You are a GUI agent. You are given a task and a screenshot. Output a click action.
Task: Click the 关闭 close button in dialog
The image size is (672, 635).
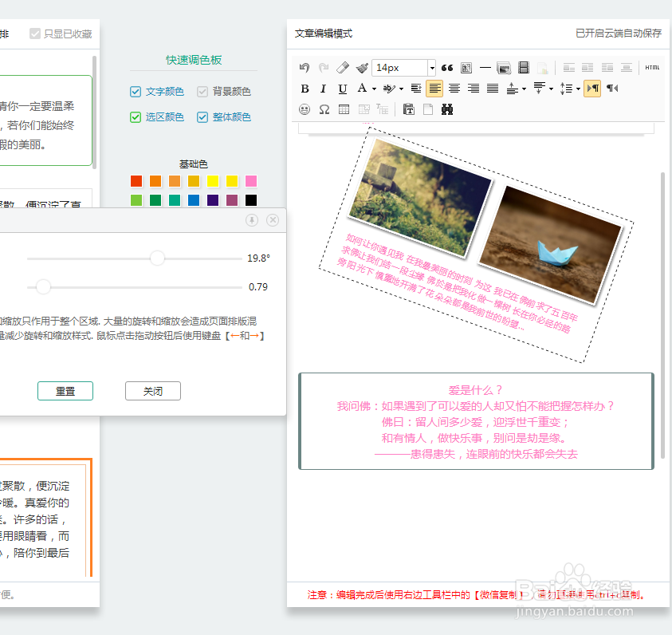tap(152, 391)
